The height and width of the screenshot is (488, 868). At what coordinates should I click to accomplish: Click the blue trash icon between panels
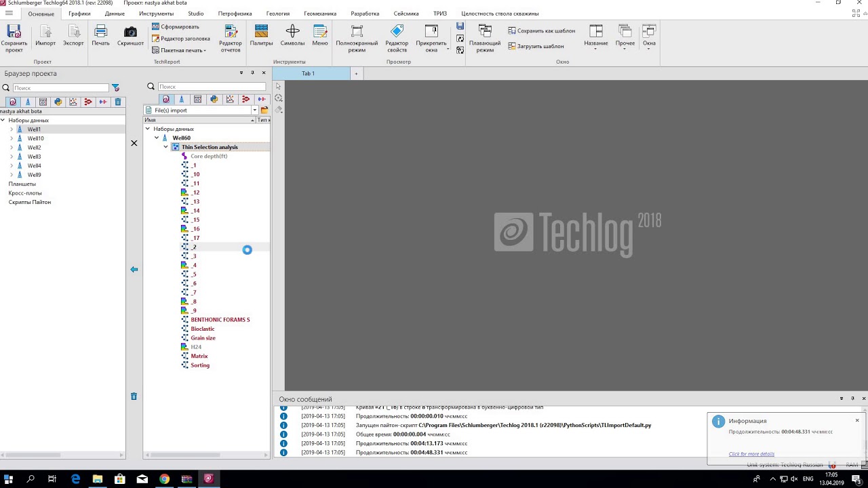[134, 396]
